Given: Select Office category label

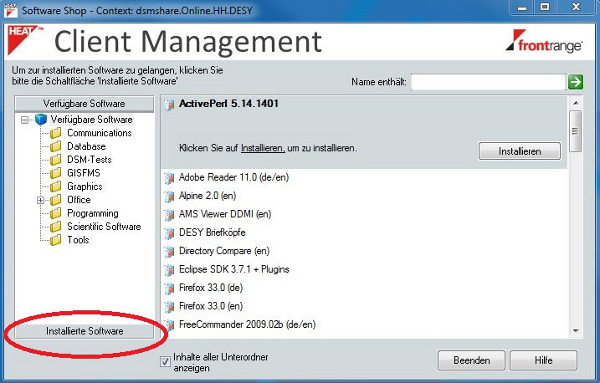Looking at the screenshot, I should (x=79, y=200).
